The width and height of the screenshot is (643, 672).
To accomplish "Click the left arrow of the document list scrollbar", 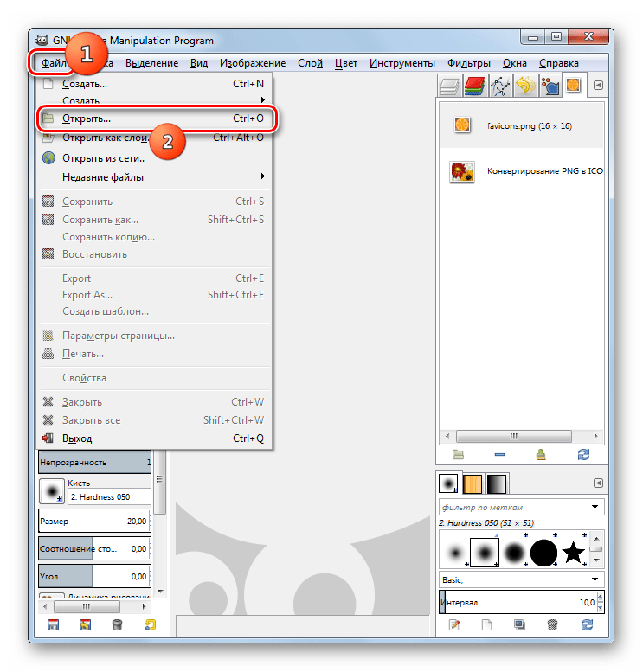I will pos(447,436).
